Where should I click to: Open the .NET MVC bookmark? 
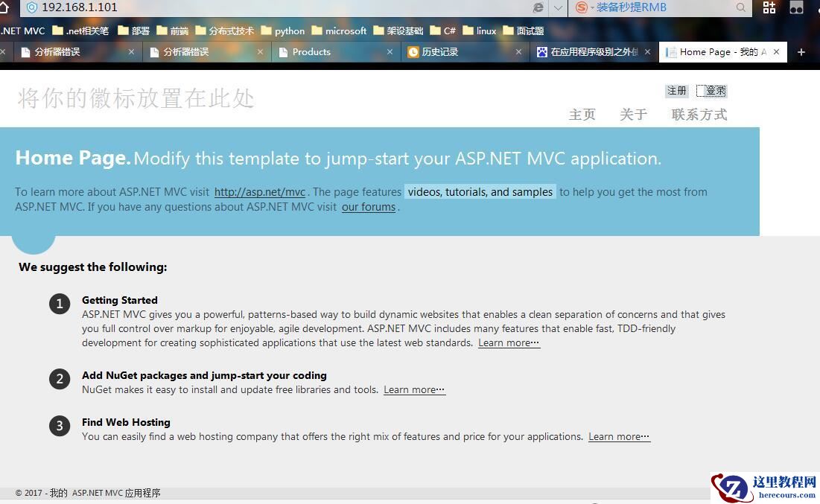(22, 31)
